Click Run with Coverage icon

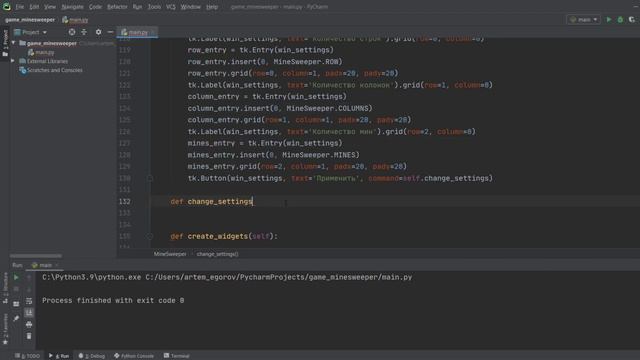(x=632, y=20)
